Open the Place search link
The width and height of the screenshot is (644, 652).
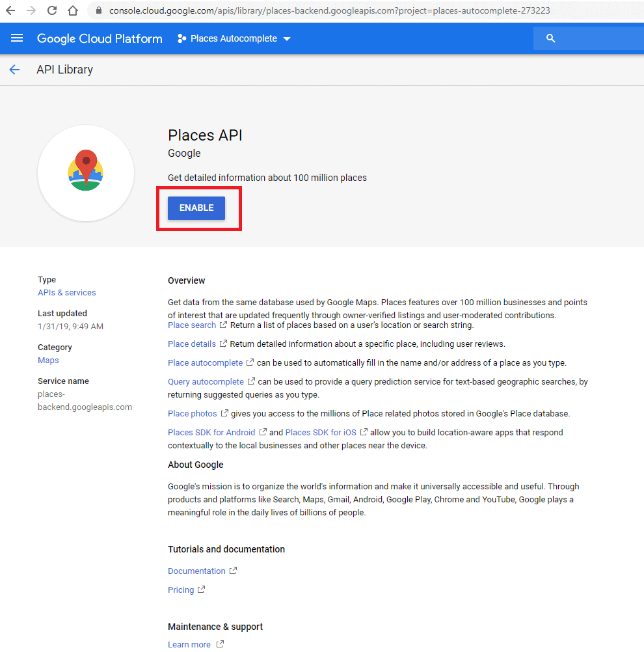(x=191, y=325)
